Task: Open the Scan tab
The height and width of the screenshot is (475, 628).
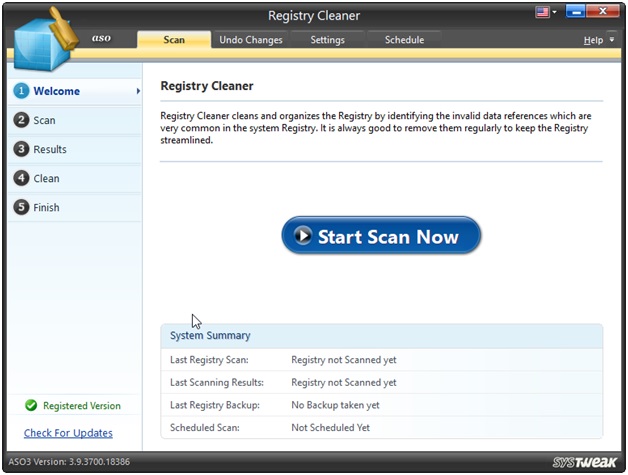Action: click(173, 40)
